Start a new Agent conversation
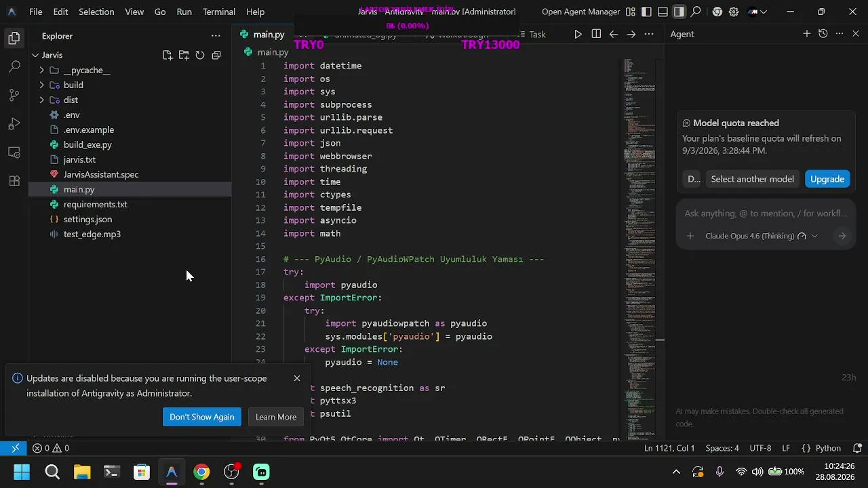The image size is (868, 488). click(x=807, y=34)
